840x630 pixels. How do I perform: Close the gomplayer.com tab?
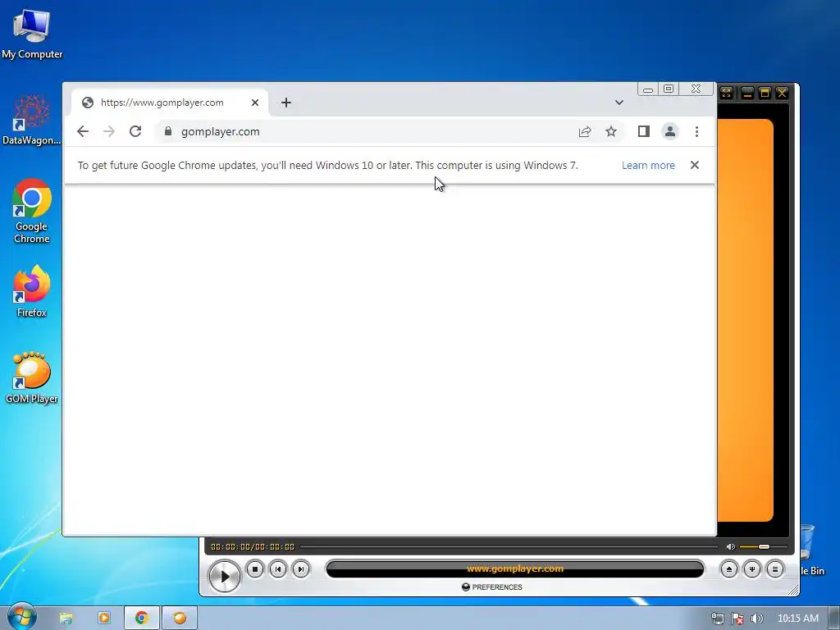(255, 103)
